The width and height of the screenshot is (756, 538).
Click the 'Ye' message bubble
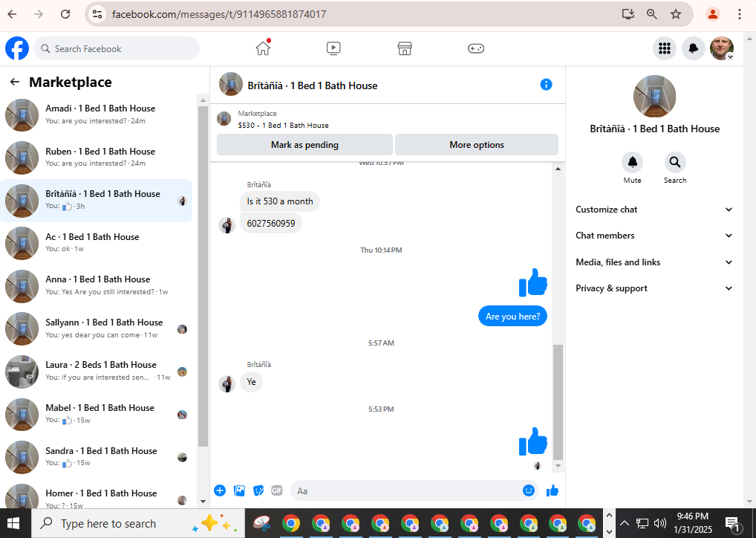(251, 382)
